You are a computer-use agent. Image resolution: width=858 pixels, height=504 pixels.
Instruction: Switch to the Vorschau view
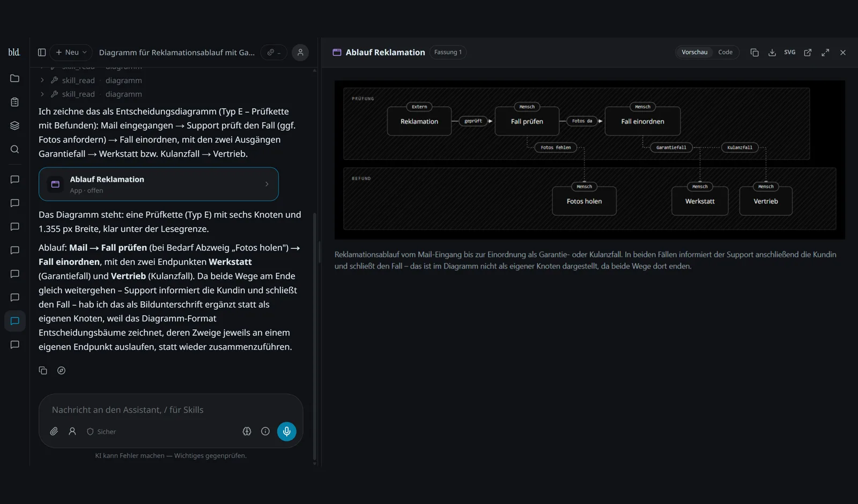pos(694,52)
